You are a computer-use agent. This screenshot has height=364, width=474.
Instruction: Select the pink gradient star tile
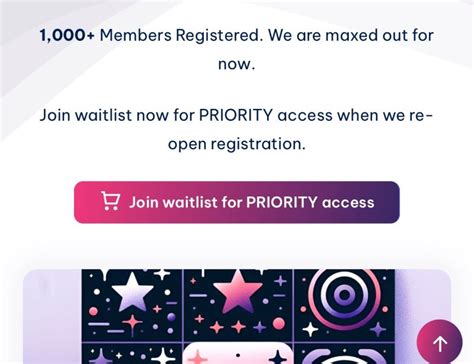pyautogui.click(x=238, y=305)
